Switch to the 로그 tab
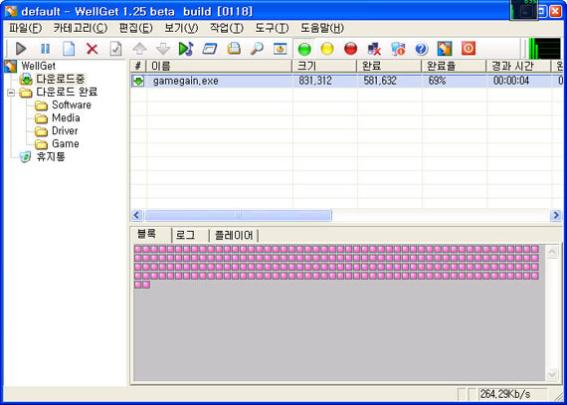Image resolution: width=567 pixels, height=405 pixels. pyautogui.click(x=185, y=235)
